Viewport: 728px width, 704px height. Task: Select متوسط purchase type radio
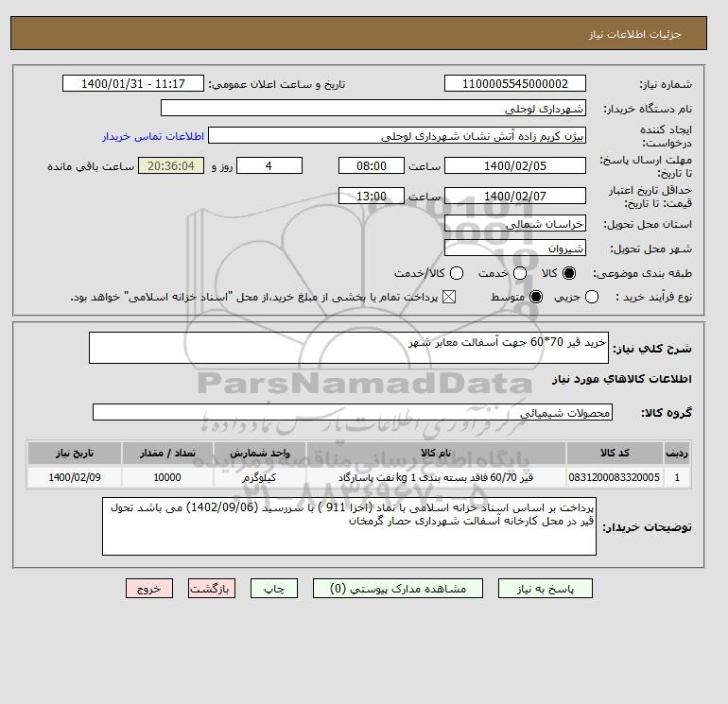click(536, 297)
